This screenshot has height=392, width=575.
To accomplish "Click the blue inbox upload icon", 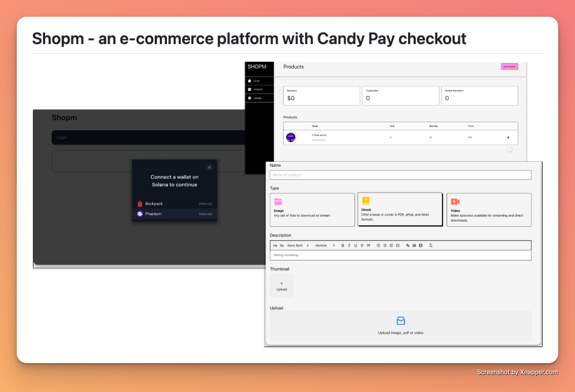I will [401, 321].
